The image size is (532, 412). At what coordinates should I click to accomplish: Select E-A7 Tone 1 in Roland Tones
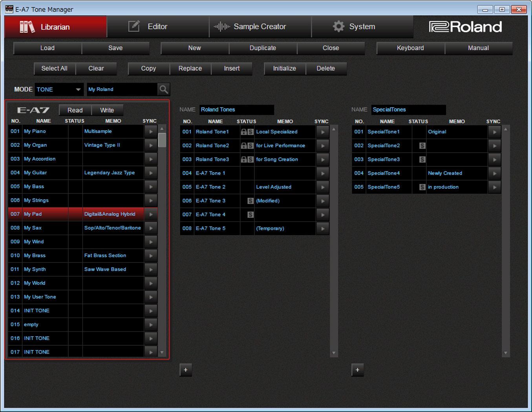[x=254, y=173]
